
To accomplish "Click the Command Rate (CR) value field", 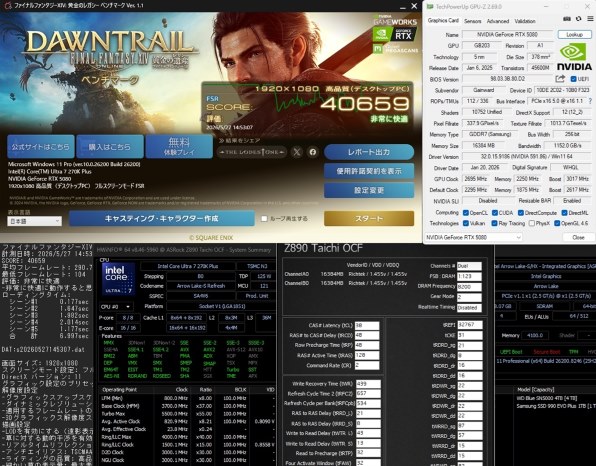I will tap(367, 365).
